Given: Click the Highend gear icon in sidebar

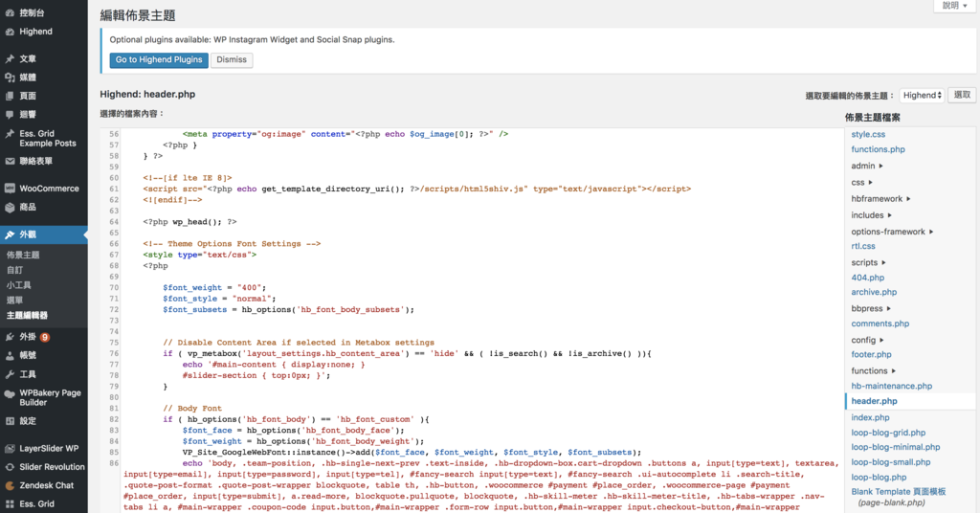Looking at the screenshot, I should pyautogui.click(x=10, y=32).
